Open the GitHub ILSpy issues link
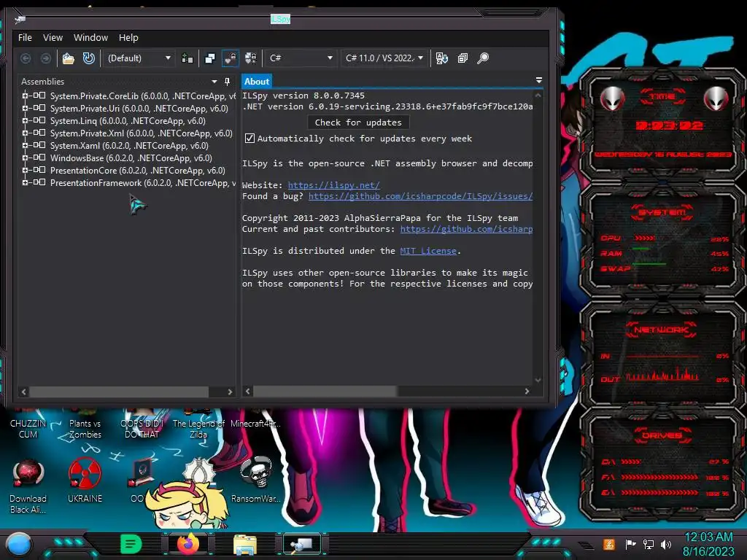 click(421, 196)
